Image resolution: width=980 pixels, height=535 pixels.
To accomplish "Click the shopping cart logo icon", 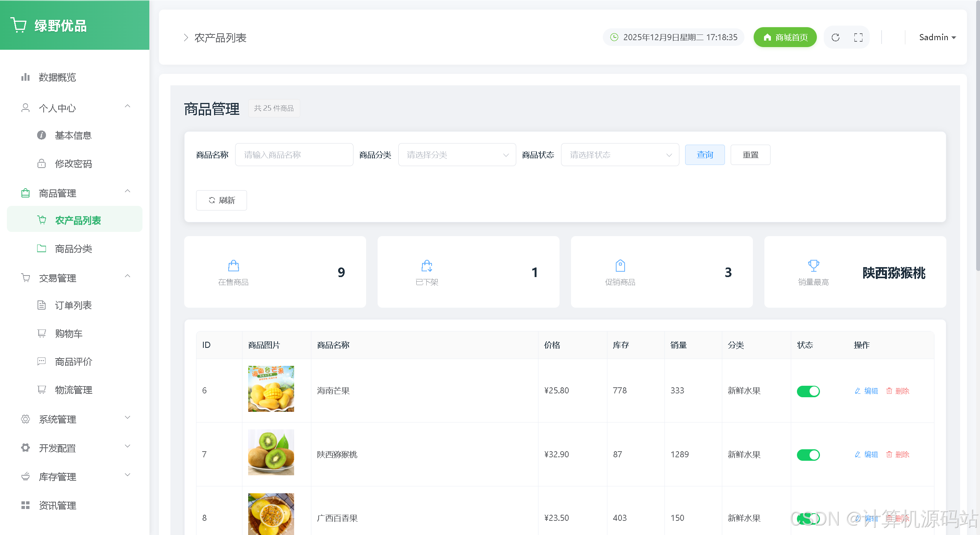I will point(18,25).
